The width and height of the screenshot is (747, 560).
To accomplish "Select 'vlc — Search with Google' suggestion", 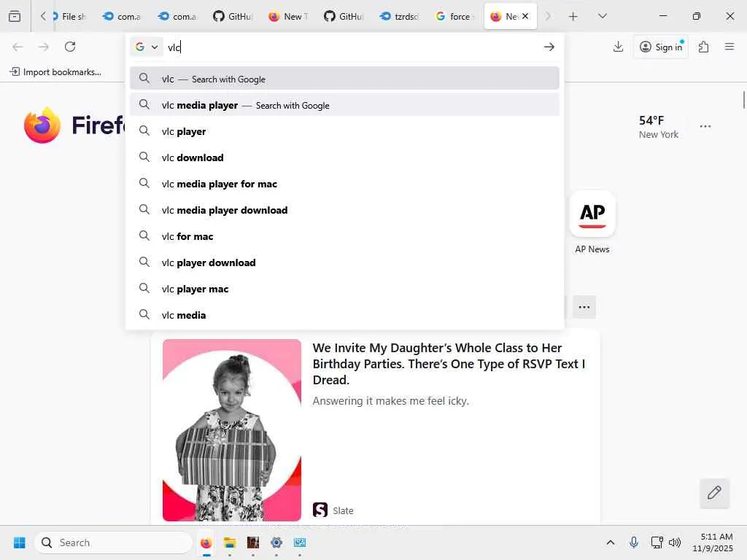I will click(344, 79).
